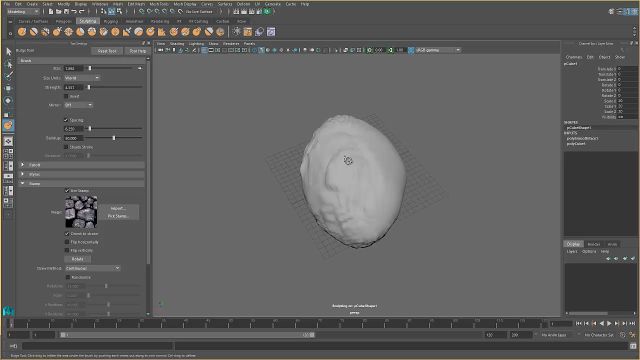Click the Rotate stamp button
The width and height of the screenshot is (640, 360).
point(78,259)
